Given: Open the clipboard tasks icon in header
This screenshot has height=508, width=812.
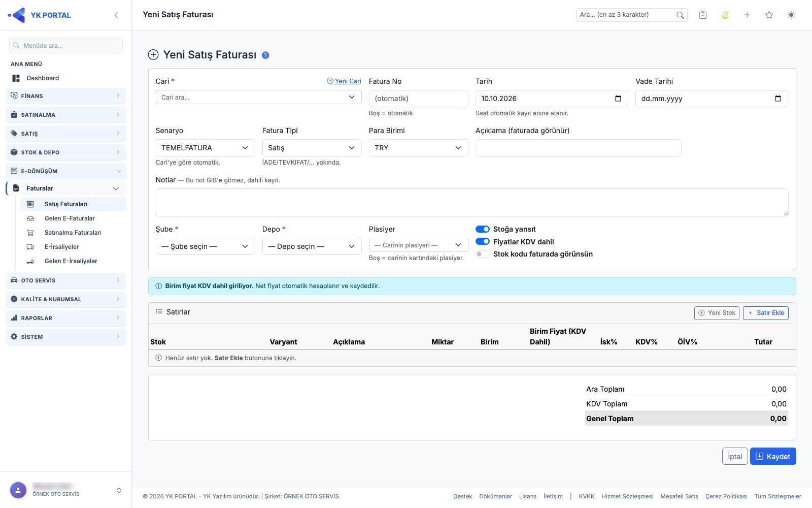Looking at the screenshot, I should 703,15.
